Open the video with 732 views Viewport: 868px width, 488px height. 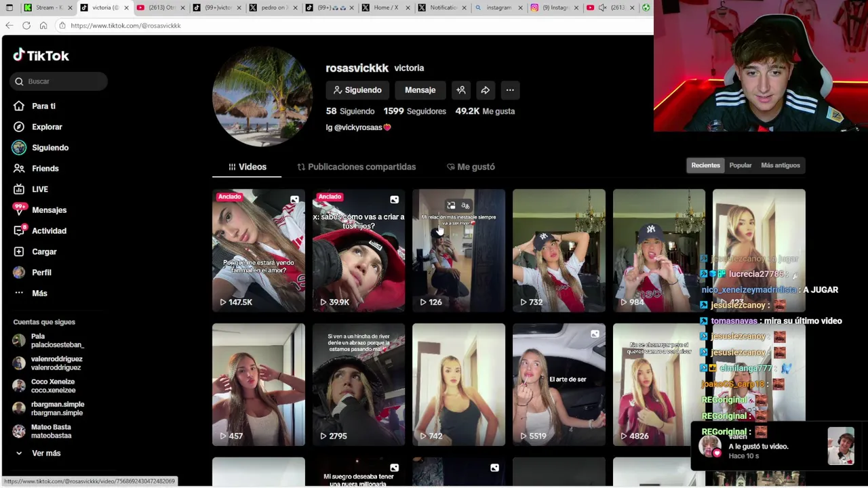tap(559, 250)
